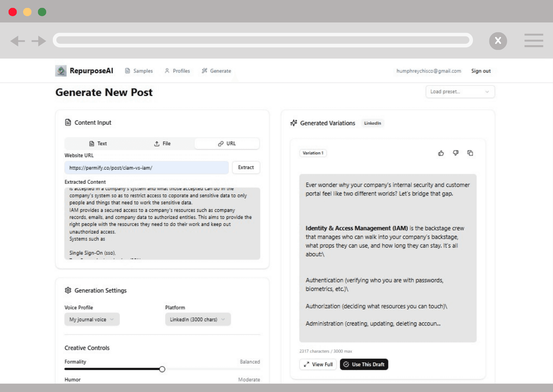Viewport: 553px width, 392px height.
Task: Click the Formality slider handle
Action: (x=162, y=369)
